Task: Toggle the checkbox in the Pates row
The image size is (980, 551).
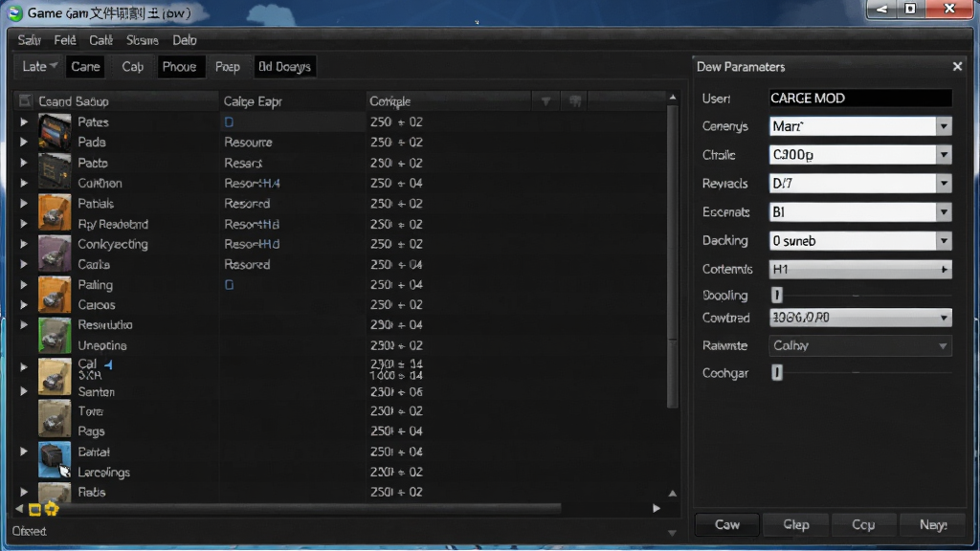Action: (229, 122)
